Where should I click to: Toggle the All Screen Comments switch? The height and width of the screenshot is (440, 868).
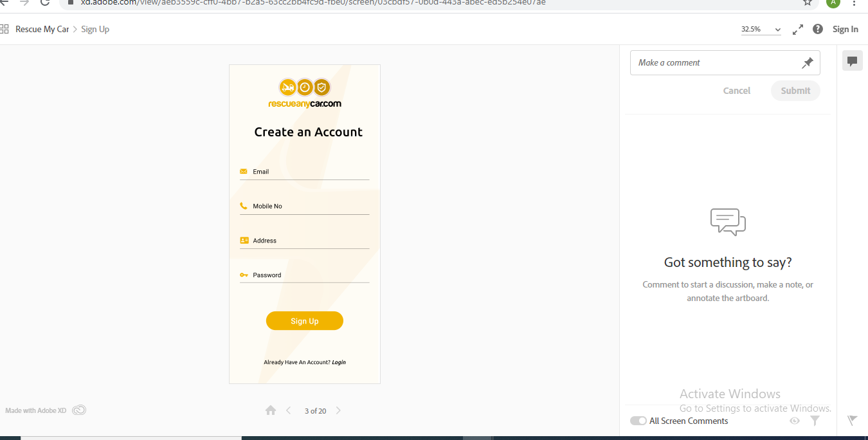(x=638, y=421)
